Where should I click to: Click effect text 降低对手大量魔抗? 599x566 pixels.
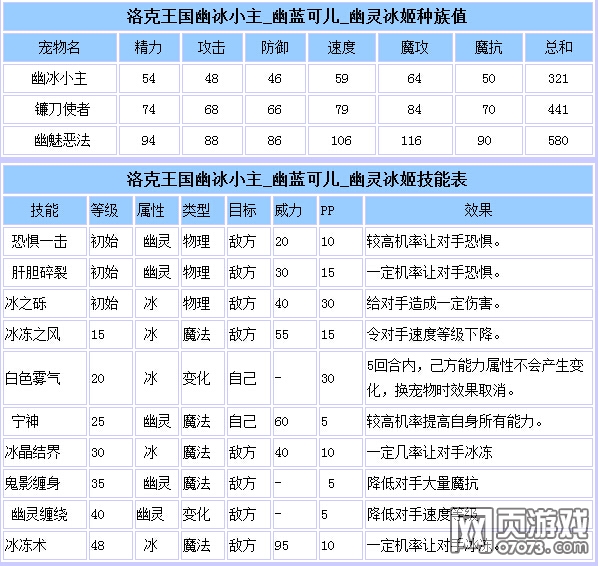[x=423, y=484]
